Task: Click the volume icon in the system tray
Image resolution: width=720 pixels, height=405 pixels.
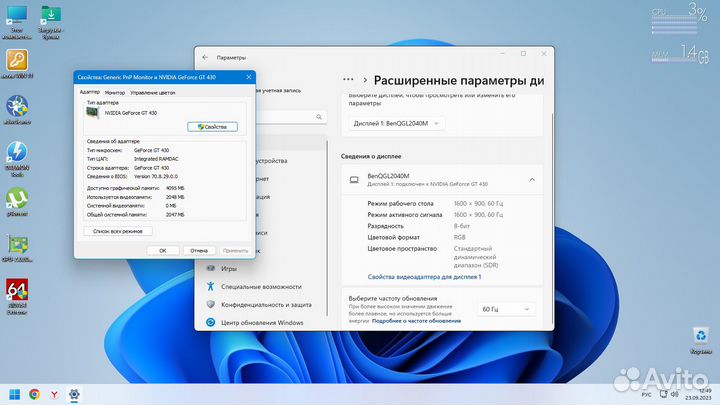Action: point(674,394)
